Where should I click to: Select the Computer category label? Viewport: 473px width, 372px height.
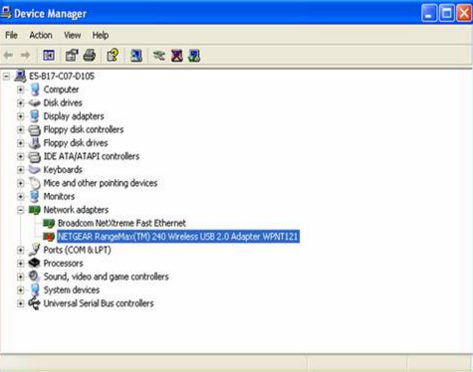61,90
